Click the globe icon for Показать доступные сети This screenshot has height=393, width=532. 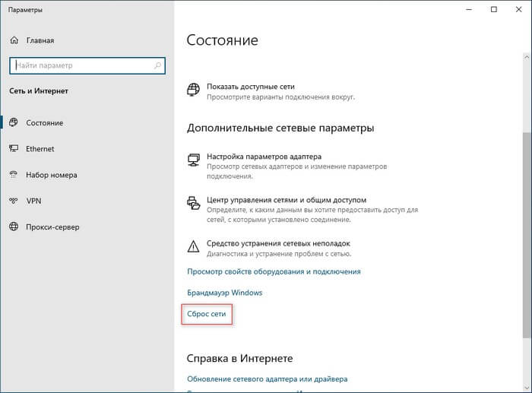pos(194,90)
